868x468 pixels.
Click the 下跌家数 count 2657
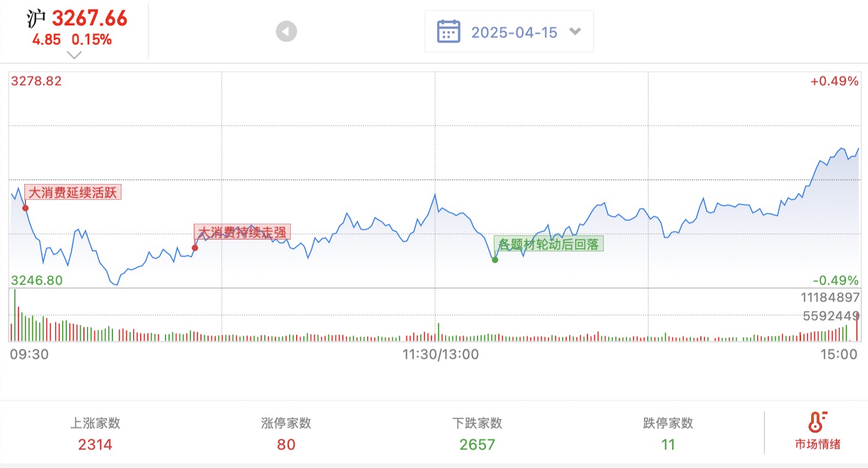[x=477, y=445]
